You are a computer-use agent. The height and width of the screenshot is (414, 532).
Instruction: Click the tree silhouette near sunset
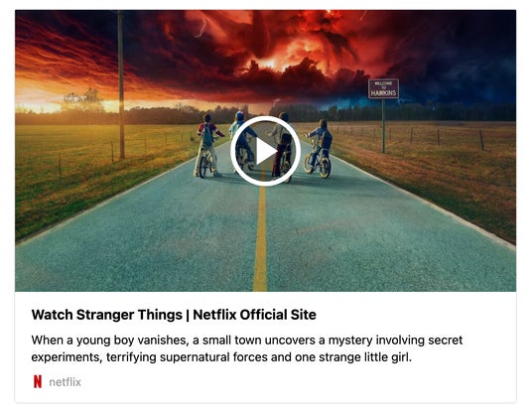pos(84,99)
